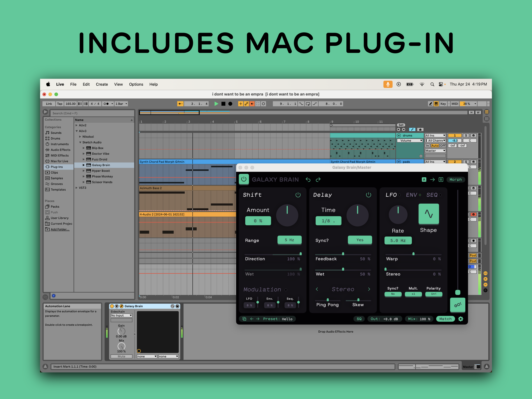The width and height of the screenshot is (532, 399).
Task: Collapse the Sketch Audio folder
Action: tap(80, 142)
